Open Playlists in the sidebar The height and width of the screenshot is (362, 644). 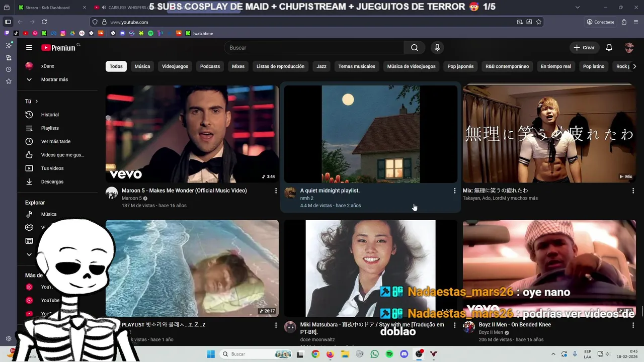click(50, 128)
